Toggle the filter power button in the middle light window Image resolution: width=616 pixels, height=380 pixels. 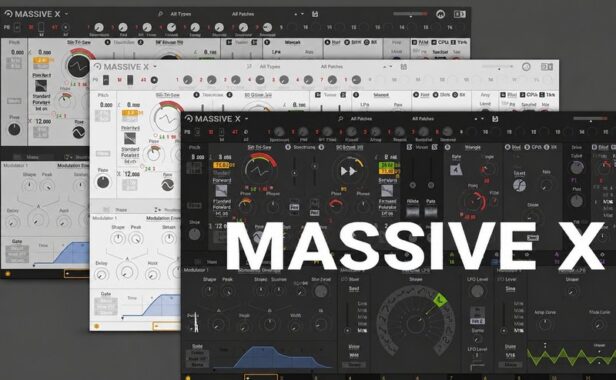coord(356,95)
